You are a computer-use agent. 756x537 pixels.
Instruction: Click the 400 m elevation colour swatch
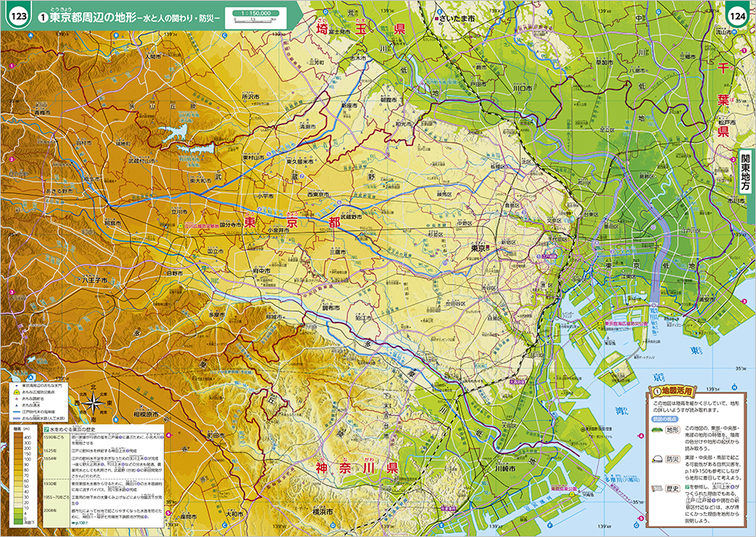point(18,437)
